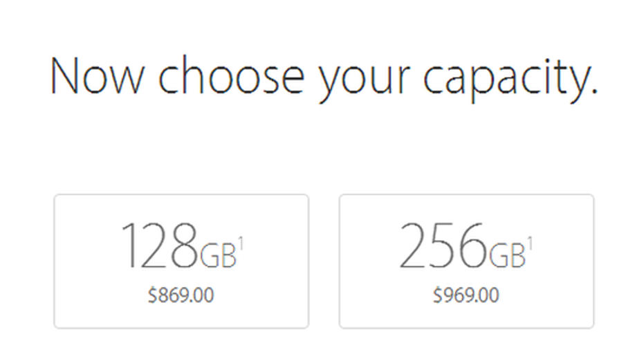Pick the pricier $969.00 storage card

(466, 261)
